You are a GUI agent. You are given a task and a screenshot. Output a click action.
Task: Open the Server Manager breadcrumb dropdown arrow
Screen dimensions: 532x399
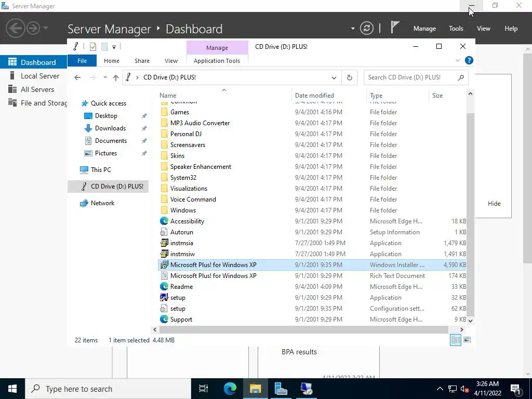[353, 29]
